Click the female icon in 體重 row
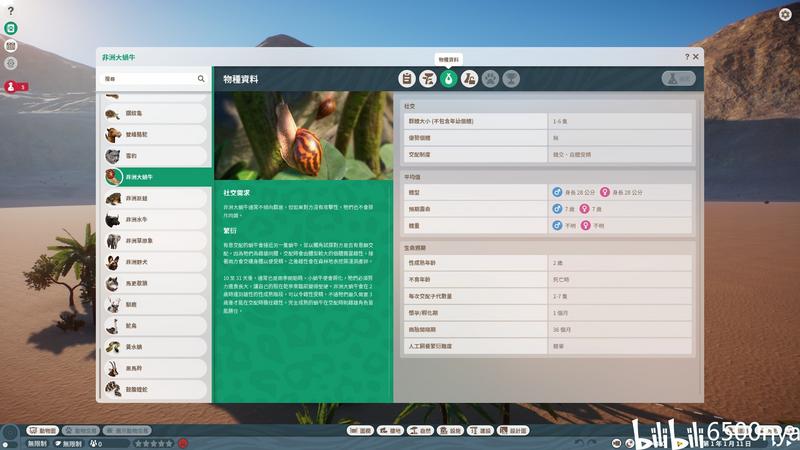This screenshot has width=800, height=450. (x=586, y=225)
